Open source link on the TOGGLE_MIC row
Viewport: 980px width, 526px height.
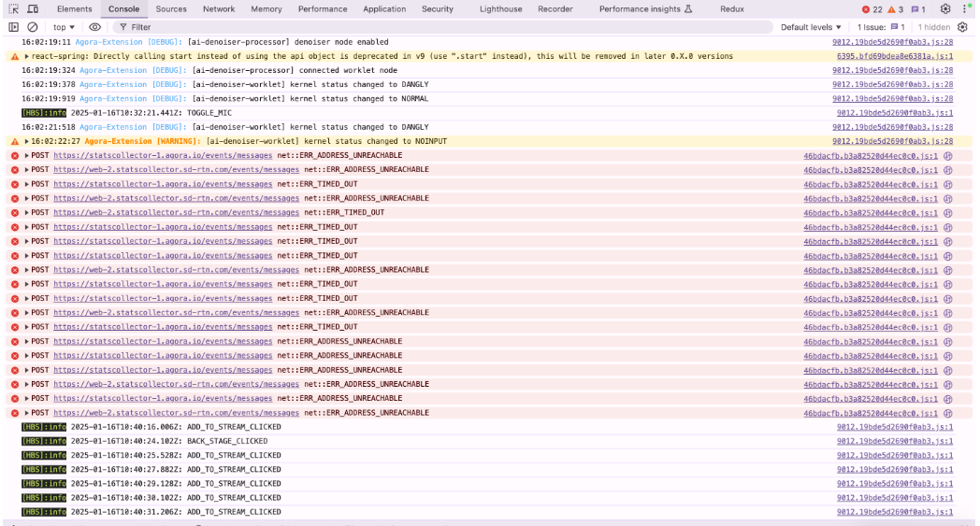(x=895, y=113)
